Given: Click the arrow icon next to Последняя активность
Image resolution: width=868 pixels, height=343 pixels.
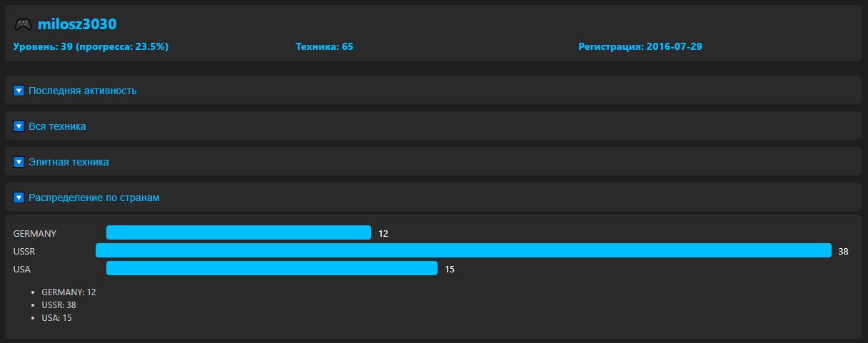Looking at the screenshot, I should 19,91.
